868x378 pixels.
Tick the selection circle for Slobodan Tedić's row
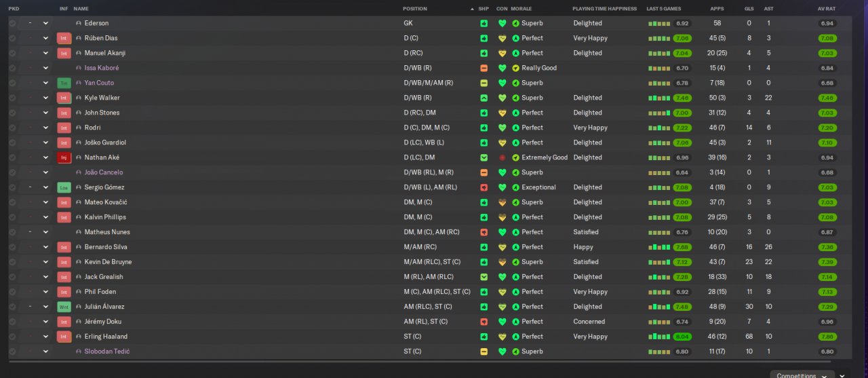[x=12, y=352]
